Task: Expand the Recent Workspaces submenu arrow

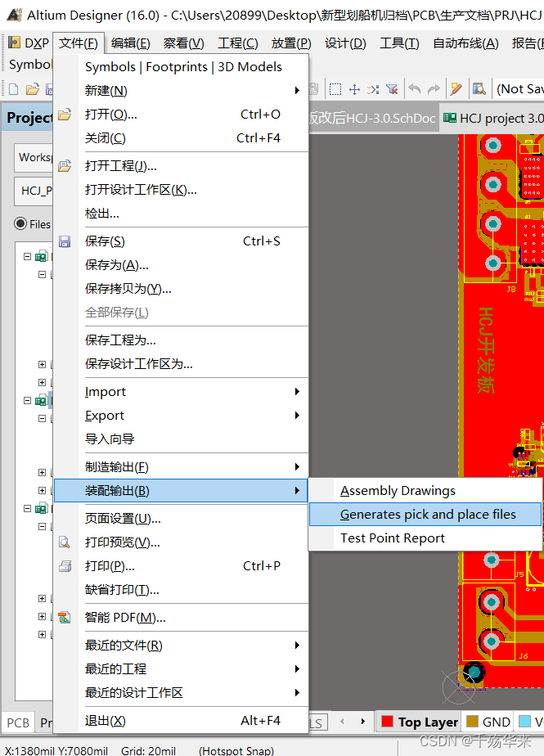Action: pyautogui.click(x=297, y=692)
